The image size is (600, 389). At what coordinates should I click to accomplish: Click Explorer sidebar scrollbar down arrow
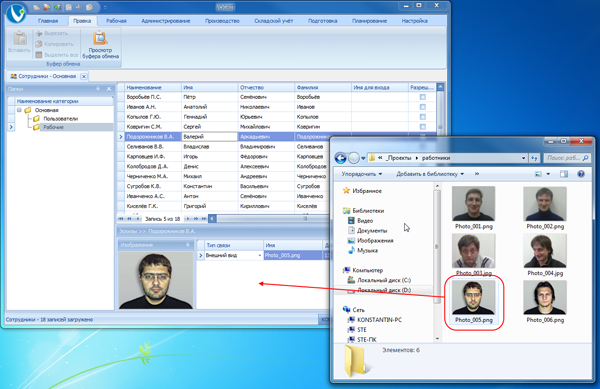(x=437, y=339)
